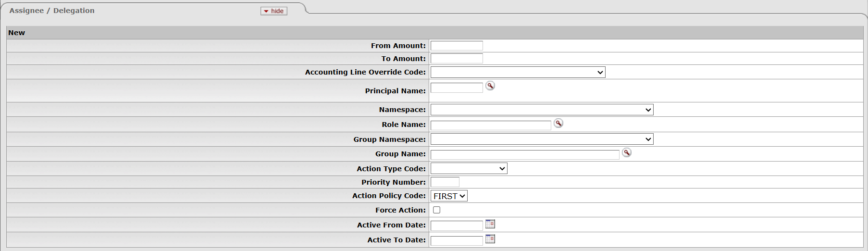The height and width of the screenshot is (251, 868).
Task: Select the 'Active From Date:' label
Action: (391, 225)
